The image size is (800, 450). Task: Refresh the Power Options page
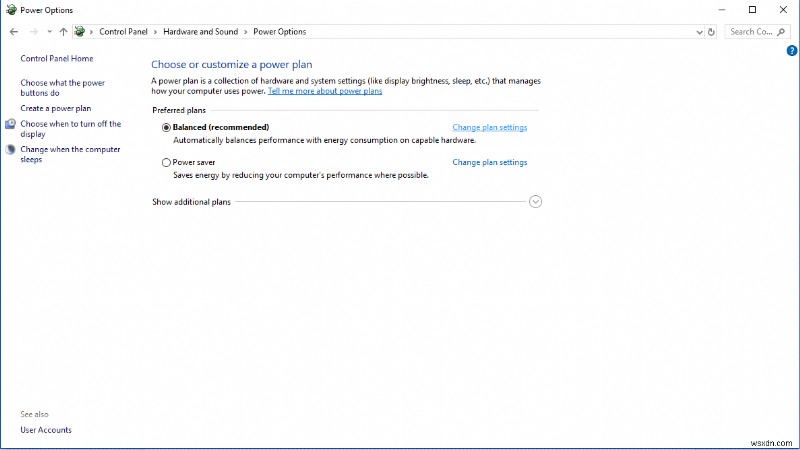(x=711, y=32)
